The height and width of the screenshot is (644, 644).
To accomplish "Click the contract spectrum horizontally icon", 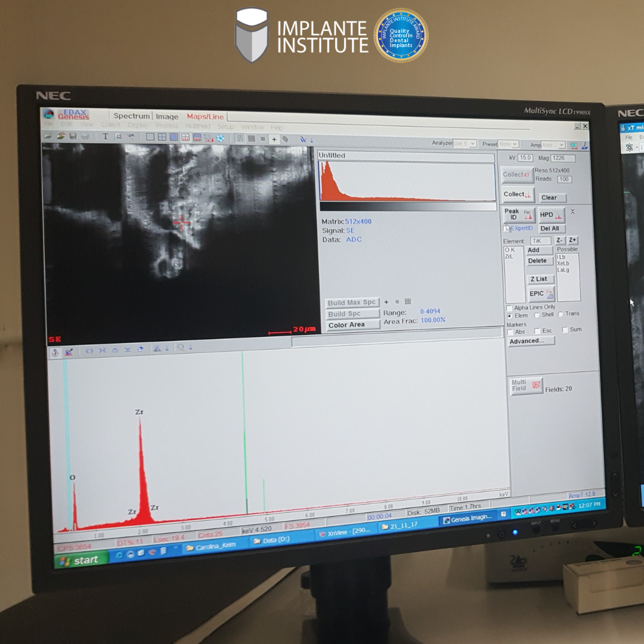I will (102, 351).
